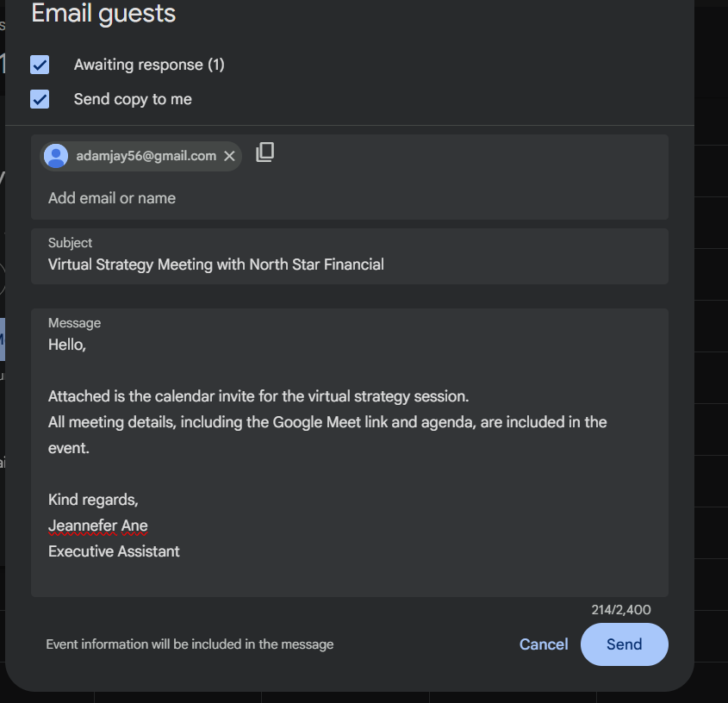Click the "Awaiting response (1)" label text

tap(149, 65)
